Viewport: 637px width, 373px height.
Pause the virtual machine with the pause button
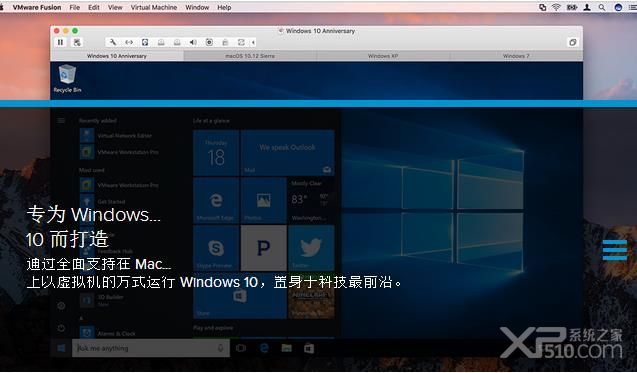61,42
